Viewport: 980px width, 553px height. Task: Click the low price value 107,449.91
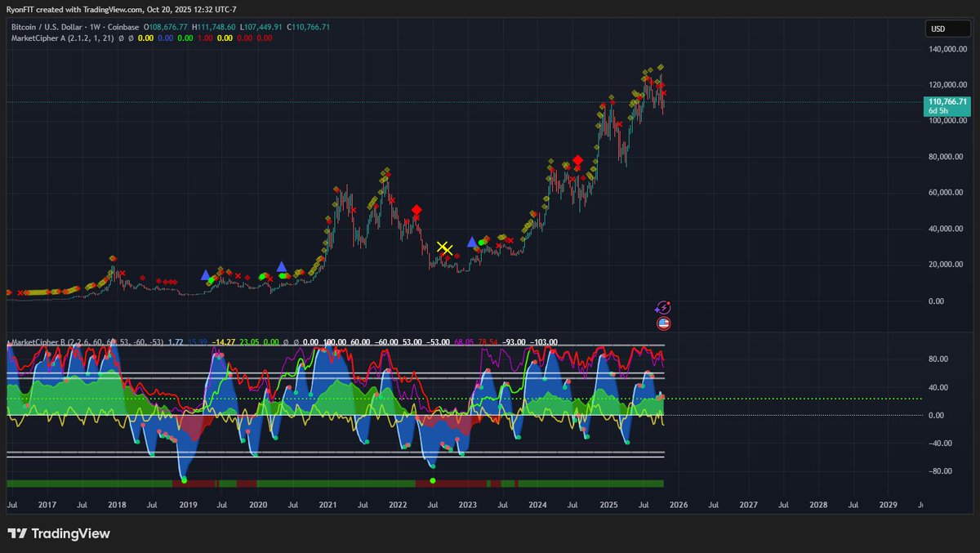(263, 27)
